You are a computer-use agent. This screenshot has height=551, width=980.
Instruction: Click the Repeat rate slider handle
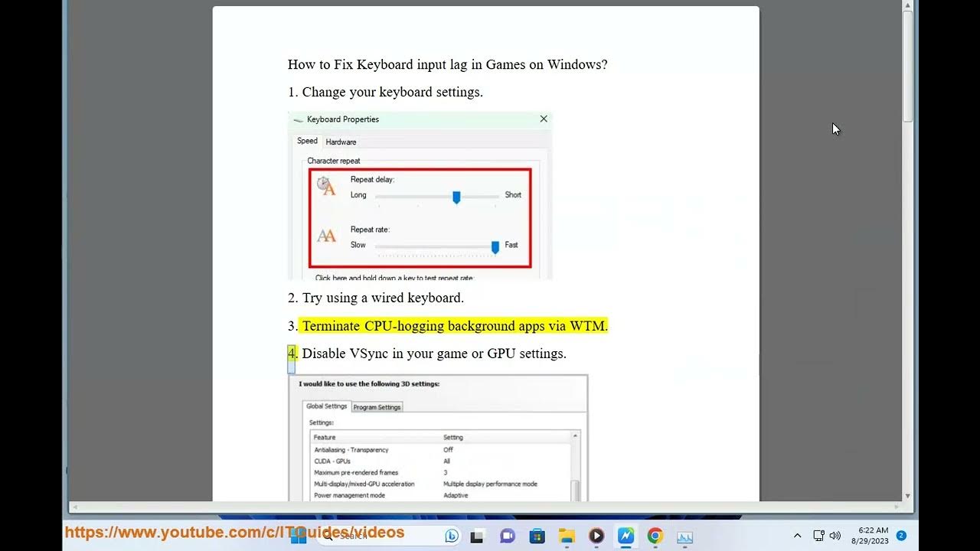pos(495,247)
